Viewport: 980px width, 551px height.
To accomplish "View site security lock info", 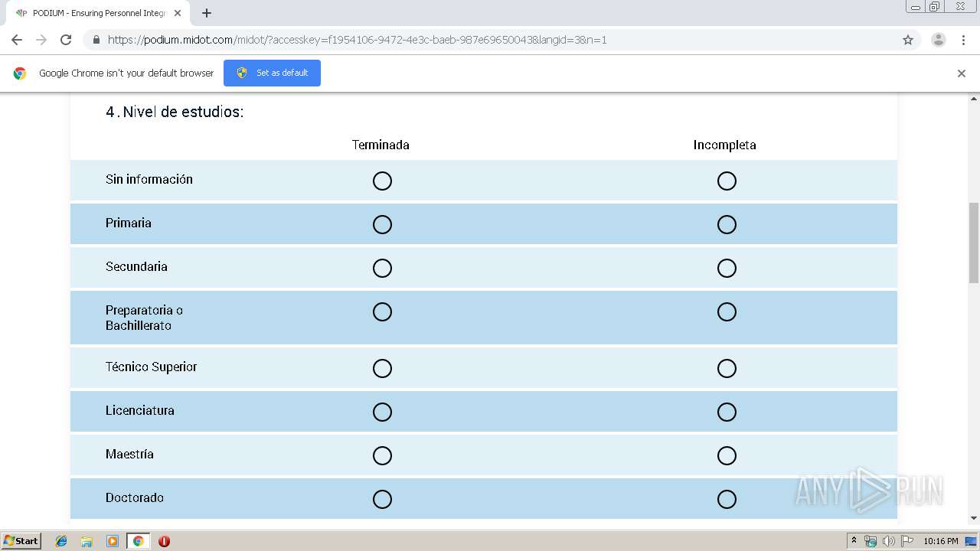I will click(96, 40).
